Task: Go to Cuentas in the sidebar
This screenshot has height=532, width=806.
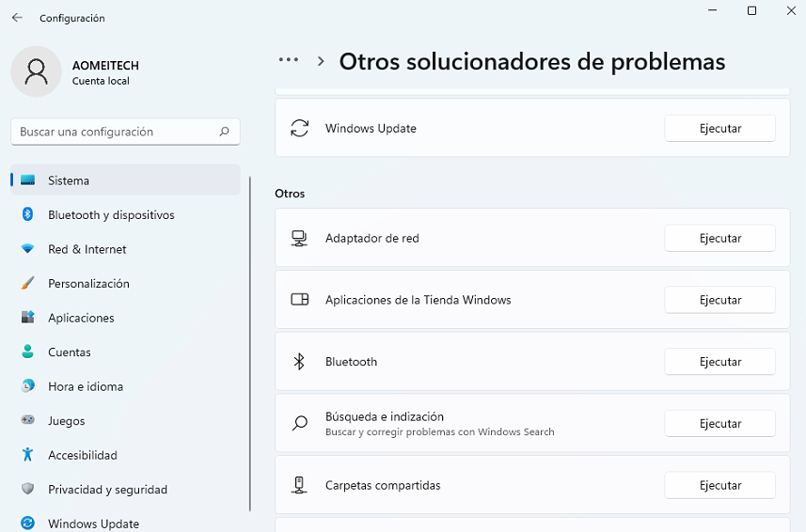Action: 70,352
